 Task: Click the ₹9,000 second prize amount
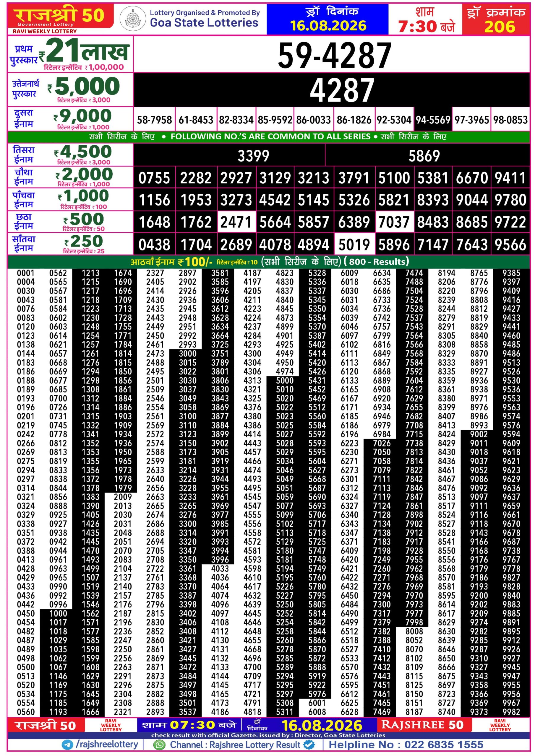[83, 116]
